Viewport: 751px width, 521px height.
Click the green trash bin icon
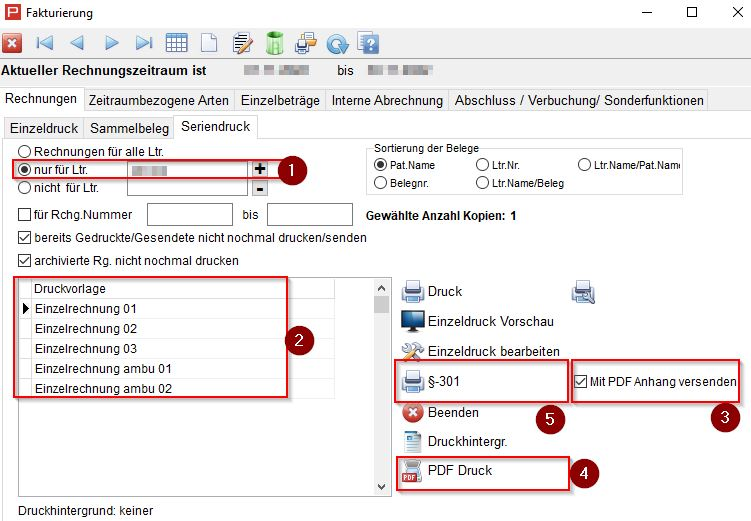tap(274, 43)
